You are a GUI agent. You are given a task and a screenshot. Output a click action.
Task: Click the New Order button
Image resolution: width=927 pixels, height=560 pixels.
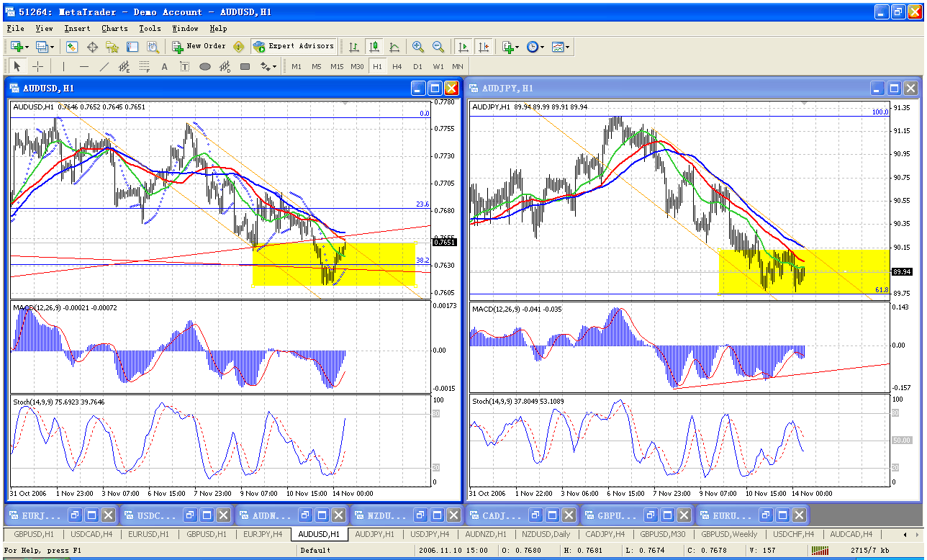pyautogui.click(x=199, y=47)
